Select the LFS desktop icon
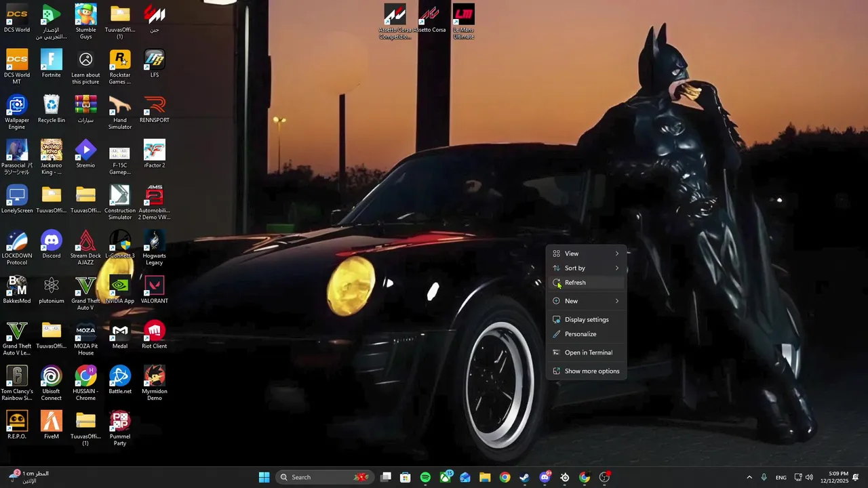Viewport: 868px width, 488px height. (155, 63)
